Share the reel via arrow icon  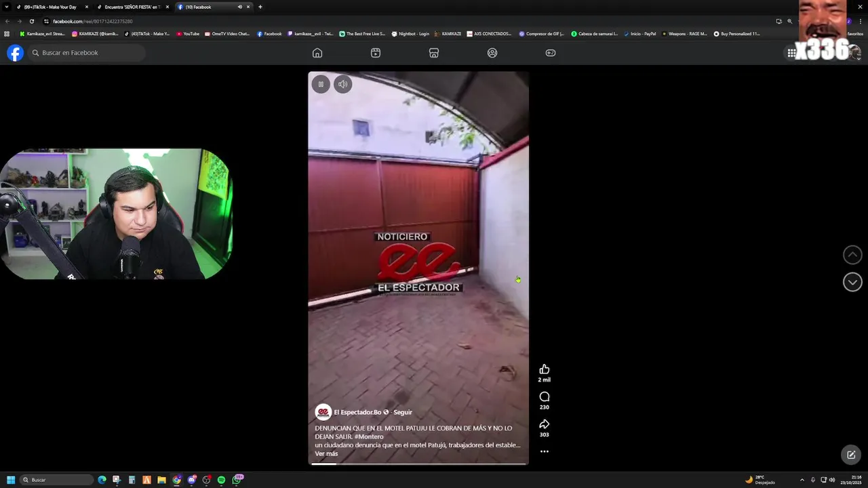coord(544,424)
